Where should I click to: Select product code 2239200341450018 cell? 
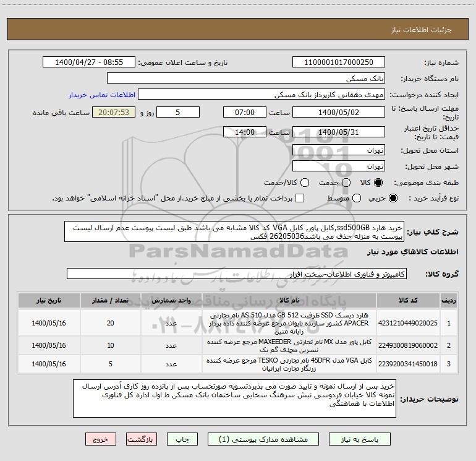[x=408, y=364]
